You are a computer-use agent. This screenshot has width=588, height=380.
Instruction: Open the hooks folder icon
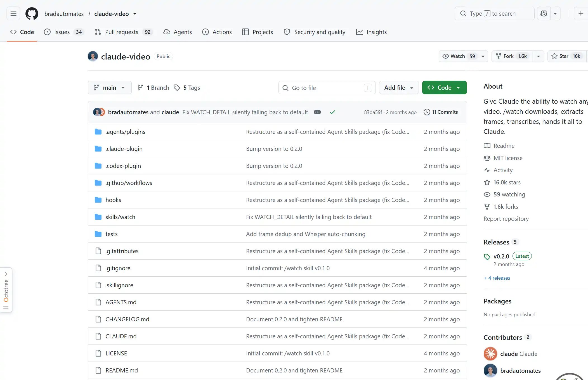98,200
